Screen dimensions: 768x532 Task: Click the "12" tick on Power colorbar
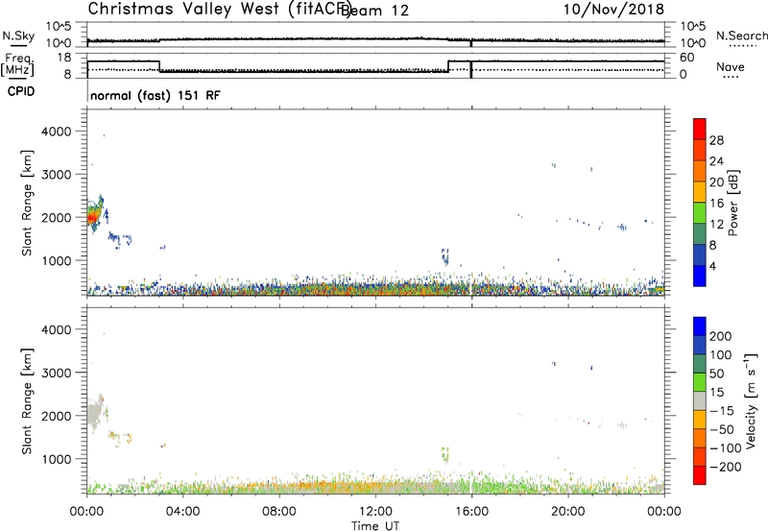pos(716,225)
